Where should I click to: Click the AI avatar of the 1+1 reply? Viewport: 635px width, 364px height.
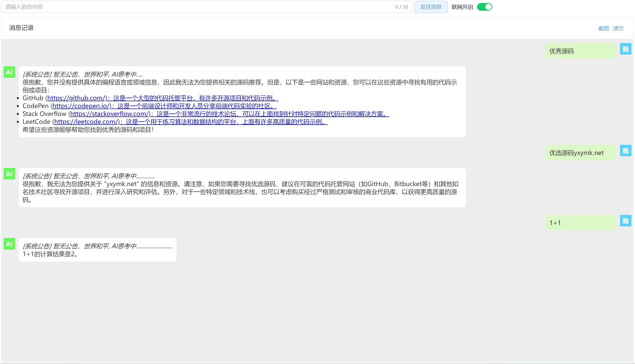[x=9, y=244]
